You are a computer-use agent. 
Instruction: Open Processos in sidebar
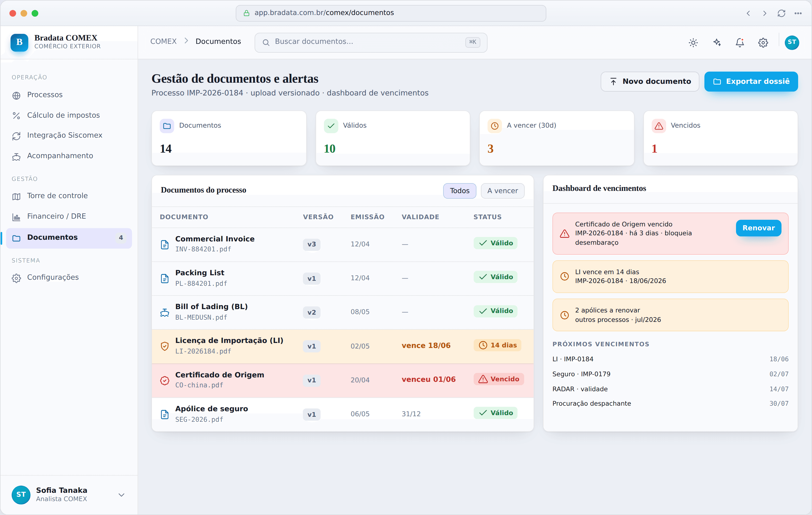pos(69,95)
